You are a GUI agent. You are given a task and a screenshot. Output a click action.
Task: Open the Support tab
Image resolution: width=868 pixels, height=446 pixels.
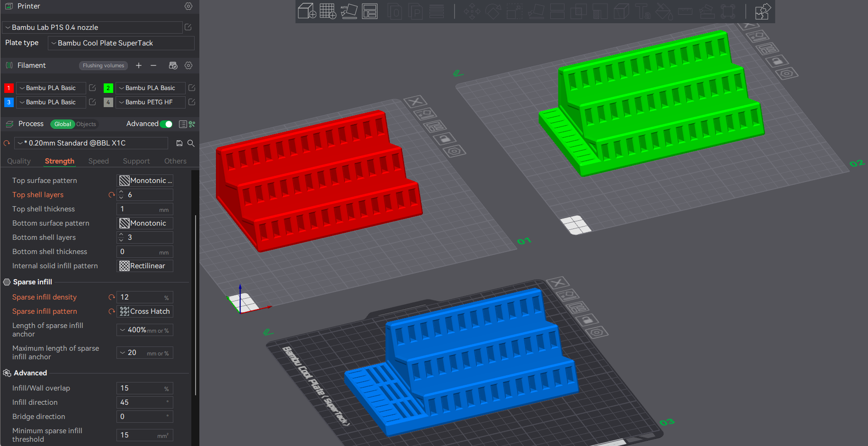point(136,161)
